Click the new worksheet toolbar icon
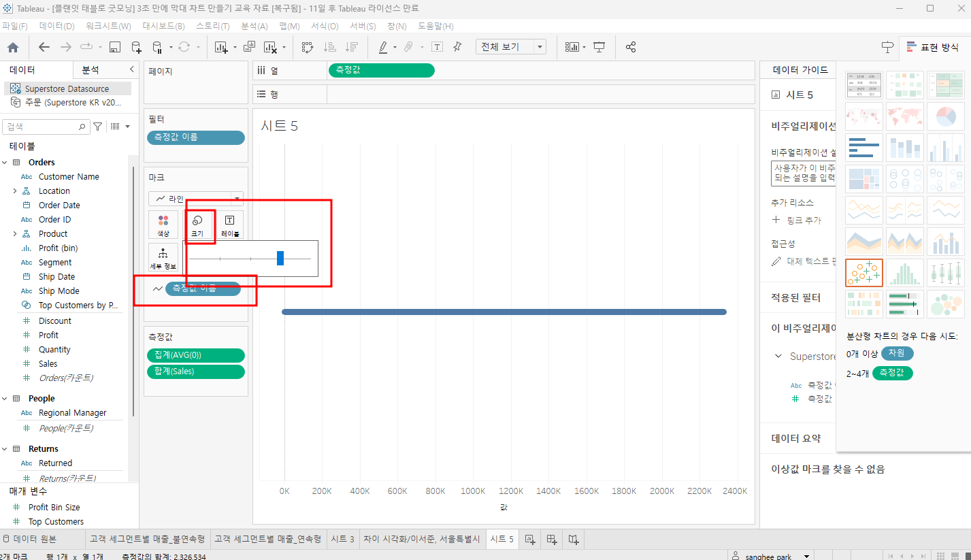971x560 pixels. (220, 47)
